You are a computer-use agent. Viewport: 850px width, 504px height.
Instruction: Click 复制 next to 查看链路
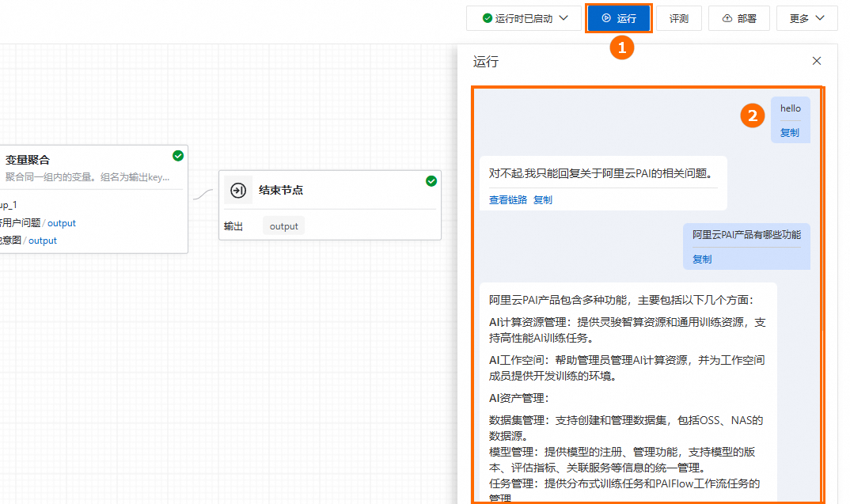pos(543,200)
